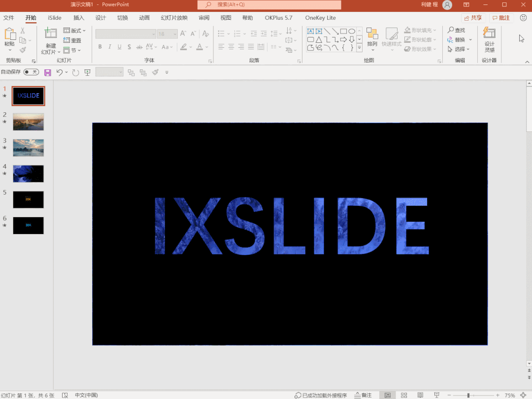Click the Format Painter brush in clipboard group
532x399 pixels.
click(23, 50)
